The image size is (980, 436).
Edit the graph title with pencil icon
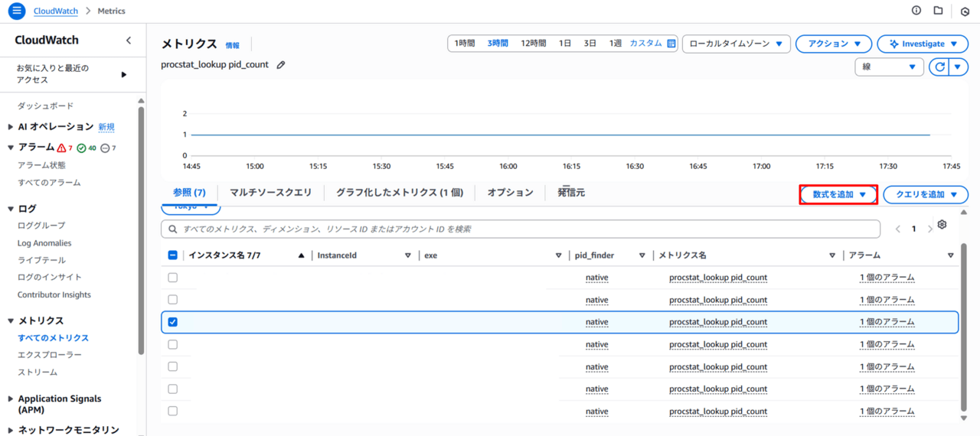[281, 65]
